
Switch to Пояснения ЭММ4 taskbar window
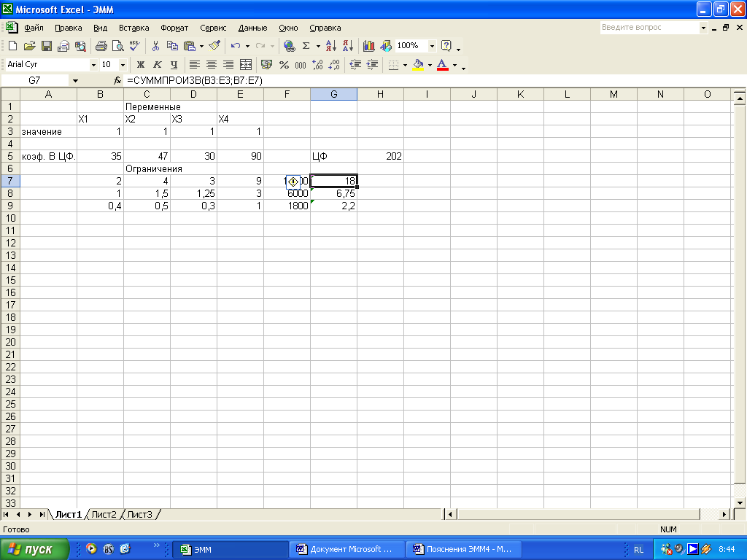464,550
